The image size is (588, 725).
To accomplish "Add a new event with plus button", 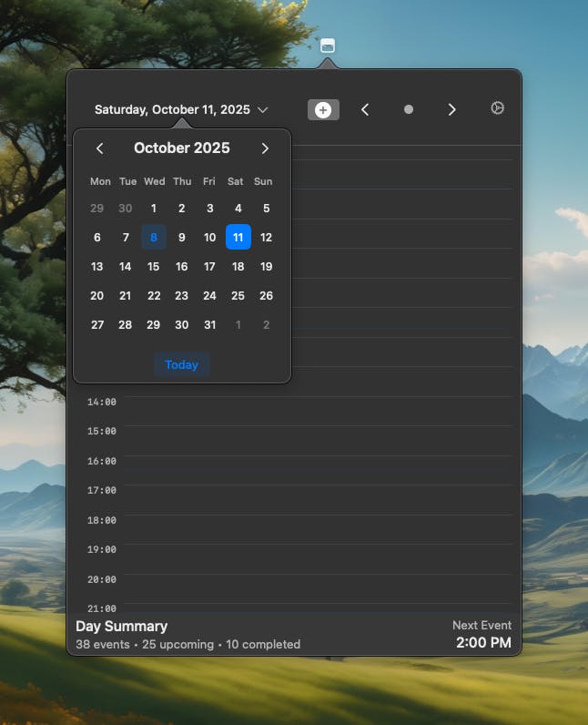I will [x=323, y=110].
